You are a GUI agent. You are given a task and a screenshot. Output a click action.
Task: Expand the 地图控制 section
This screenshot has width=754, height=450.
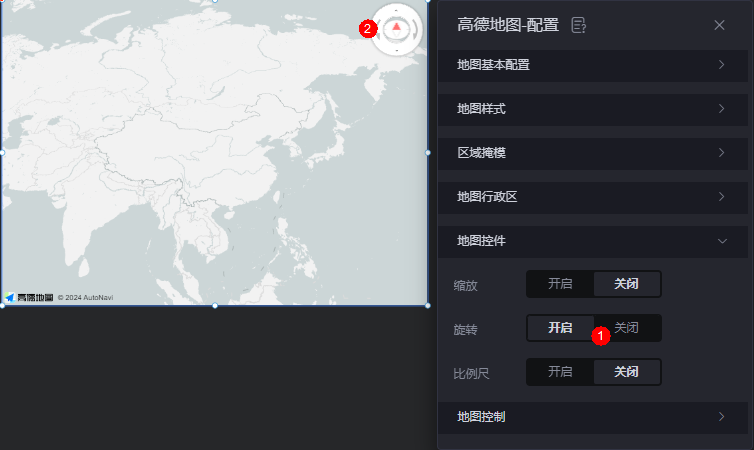pos(592,417)
